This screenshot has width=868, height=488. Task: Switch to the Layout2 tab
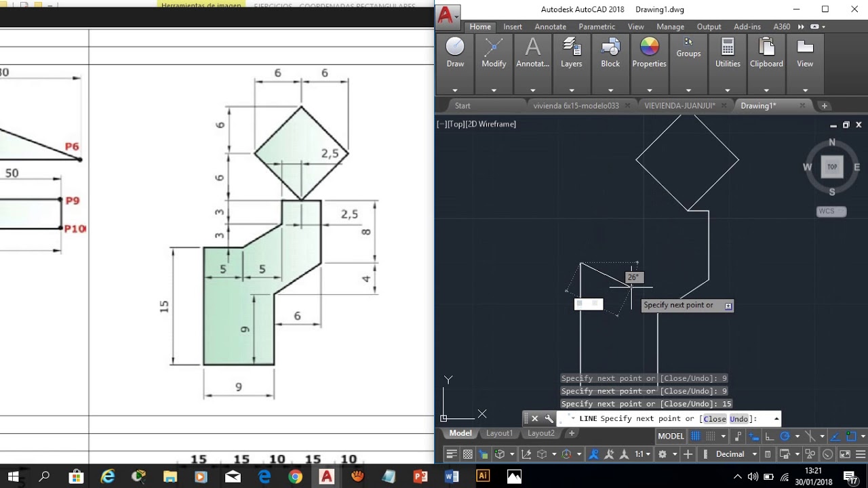(x=541, y=433)
